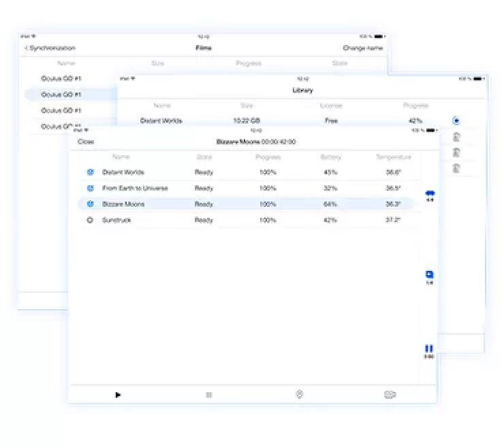Click the blue headset icon on right edge

(430, 194)
